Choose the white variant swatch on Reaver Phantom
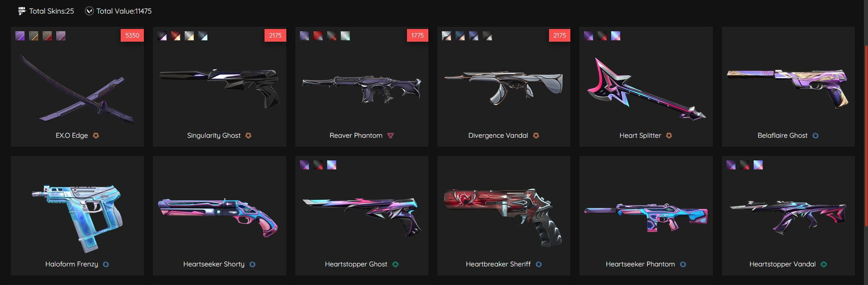 point(345,36)
